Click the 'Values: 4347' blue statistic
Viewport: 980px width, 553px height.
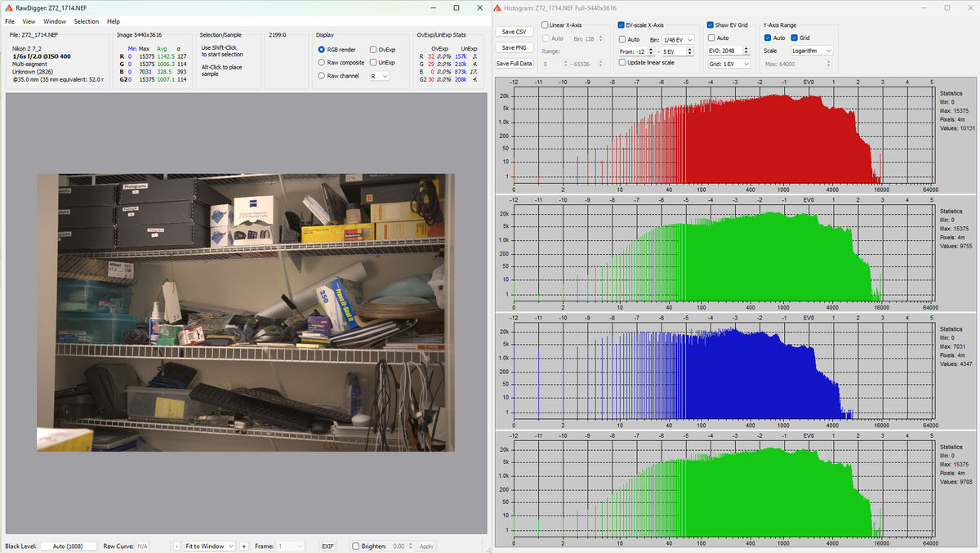pyautogui.click(x=955, y=363)
